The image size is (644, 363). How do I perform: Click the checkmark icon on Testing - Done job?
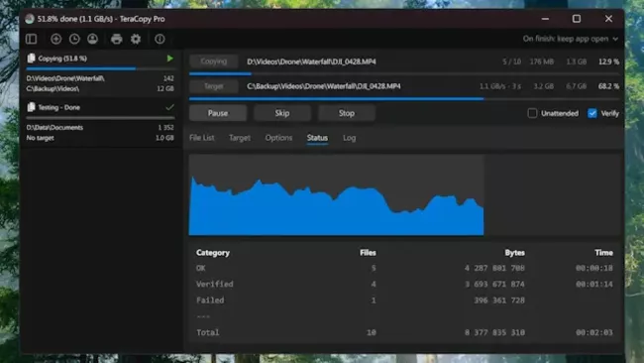click(169, 107)
